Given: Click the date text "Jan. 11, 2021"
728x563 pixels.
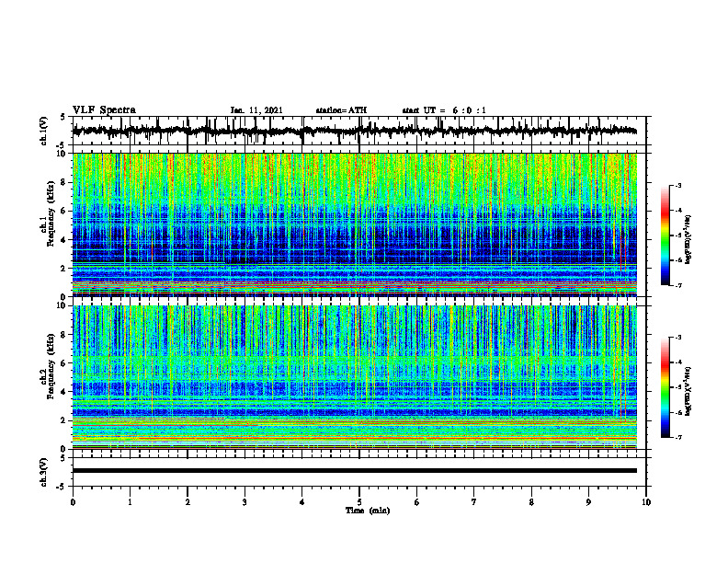Looking at the screenshot, I should [x=256, y=110].
